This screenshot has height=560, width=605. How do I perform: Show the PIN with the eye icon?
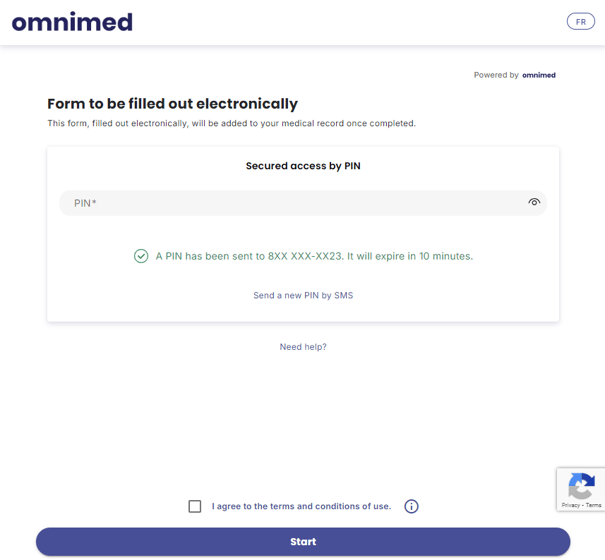(534, 202)
